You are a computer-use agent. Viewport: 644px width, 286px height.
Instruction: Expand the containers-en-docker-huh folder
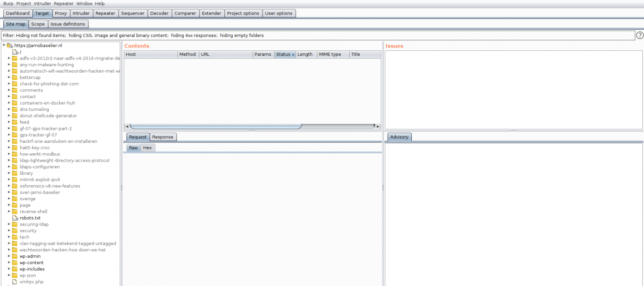tap(9, 103)
